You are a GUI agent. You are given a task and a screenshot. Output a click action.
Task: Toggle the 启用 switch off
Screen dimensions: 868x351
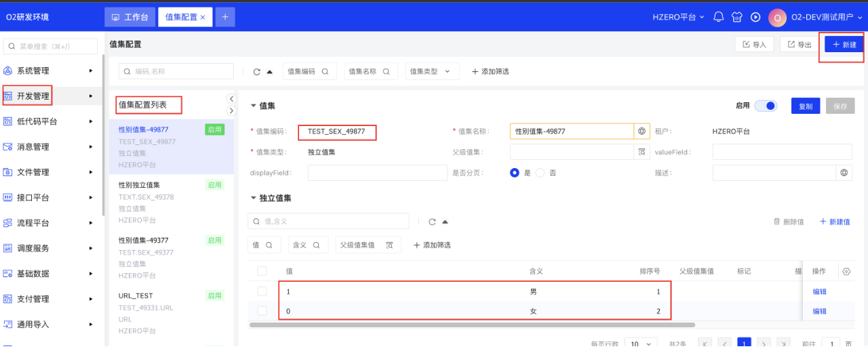click(766, 106)
